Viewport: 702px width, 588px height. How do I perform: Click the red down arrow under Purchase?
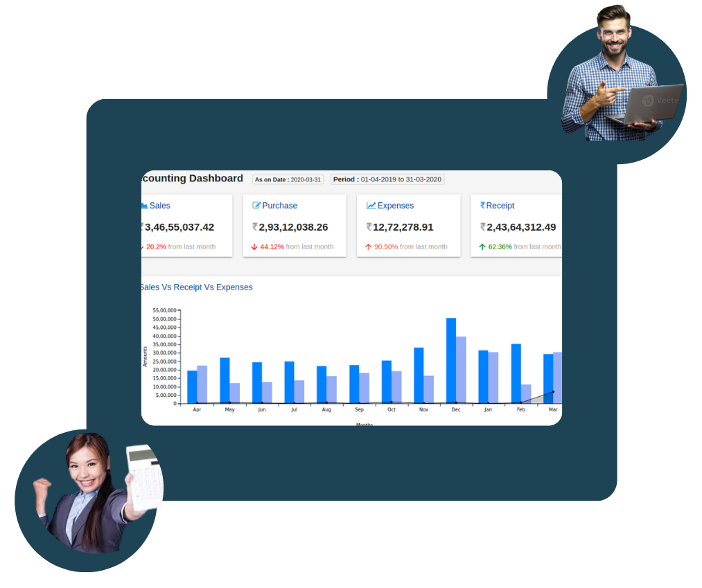click(254, 247)
